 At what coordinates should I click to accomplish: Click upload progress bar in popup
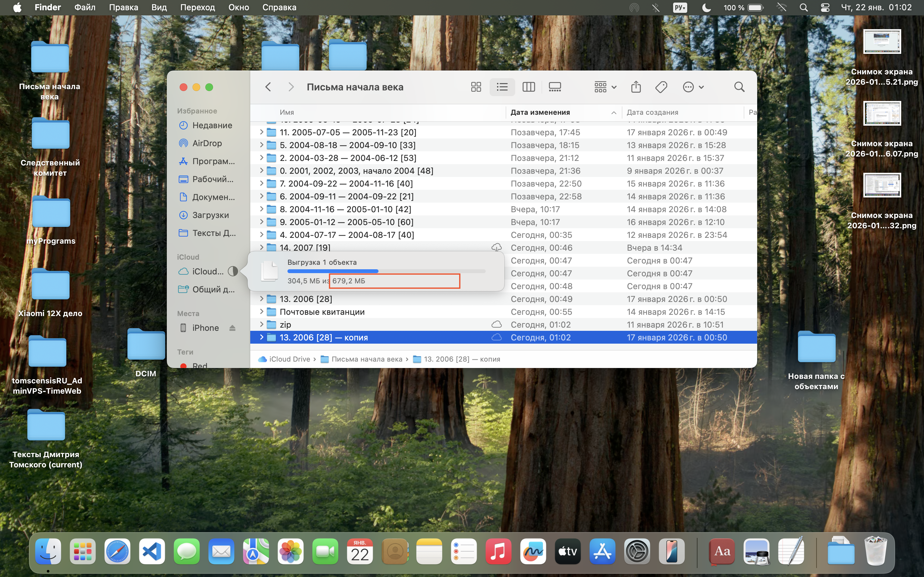pyautogui.click(x=386, y=271)
